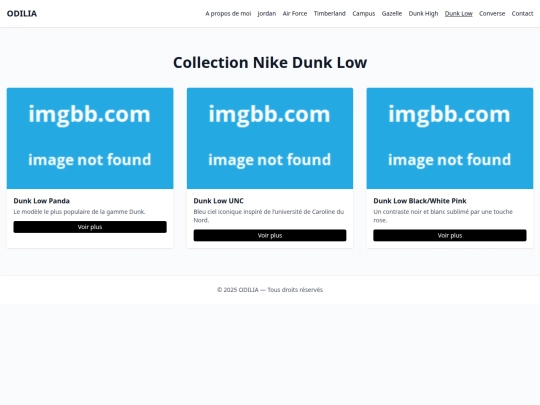Navigate to Timberland collection
The width and height of the screenshot is (540, 405).
point(329,13)
